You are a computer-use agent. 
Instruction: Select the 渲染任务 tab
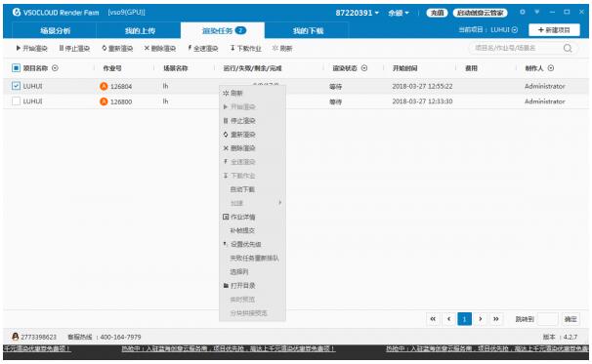[223, 30]
